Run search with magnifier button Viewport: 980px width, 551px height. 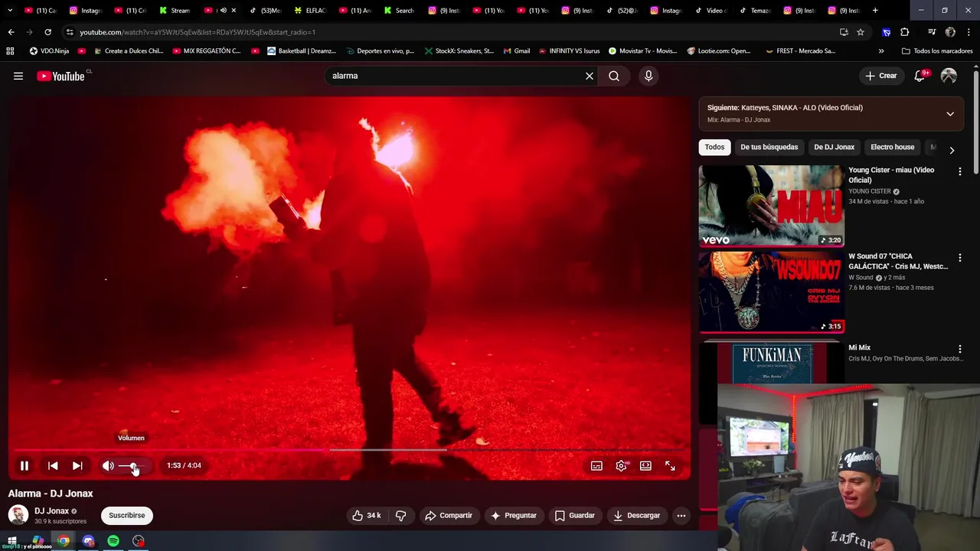[614, 76]
